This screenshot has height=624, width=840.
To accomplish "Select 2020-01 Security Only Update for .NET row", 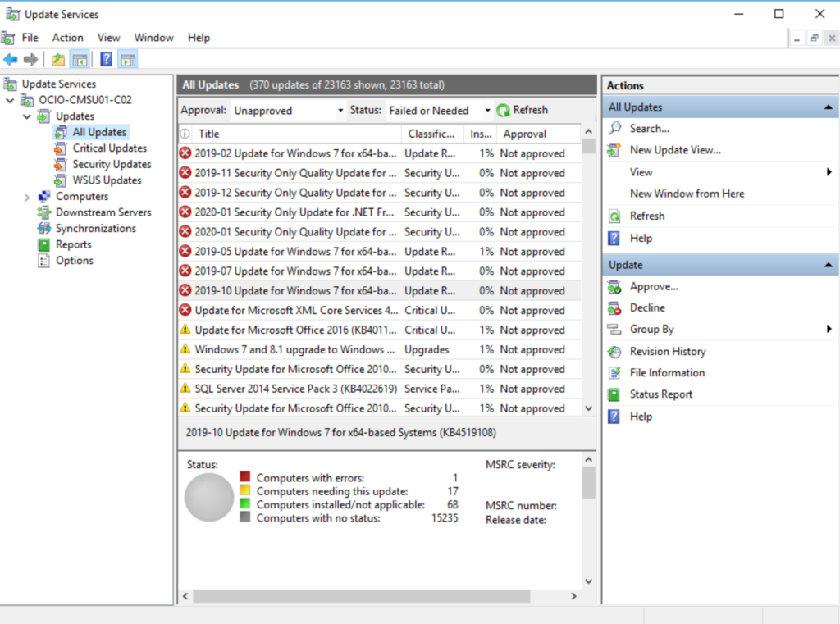I will (380, 212).
